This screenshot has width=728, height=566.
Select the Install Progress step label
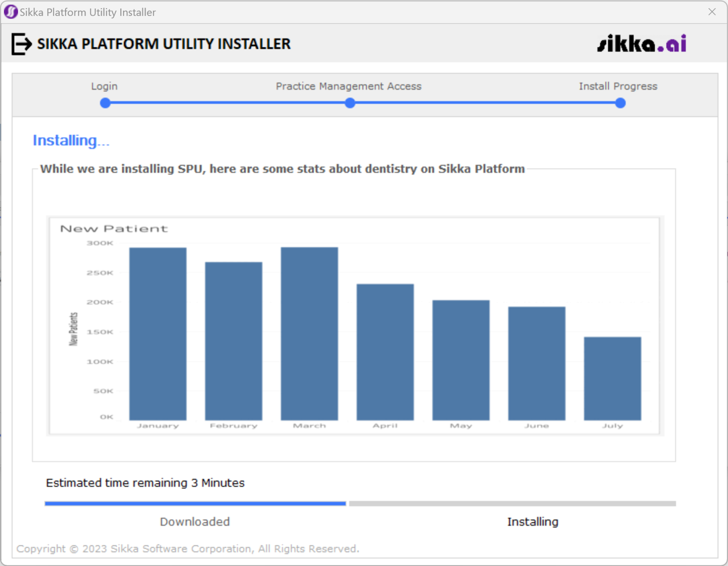(618, 86)
